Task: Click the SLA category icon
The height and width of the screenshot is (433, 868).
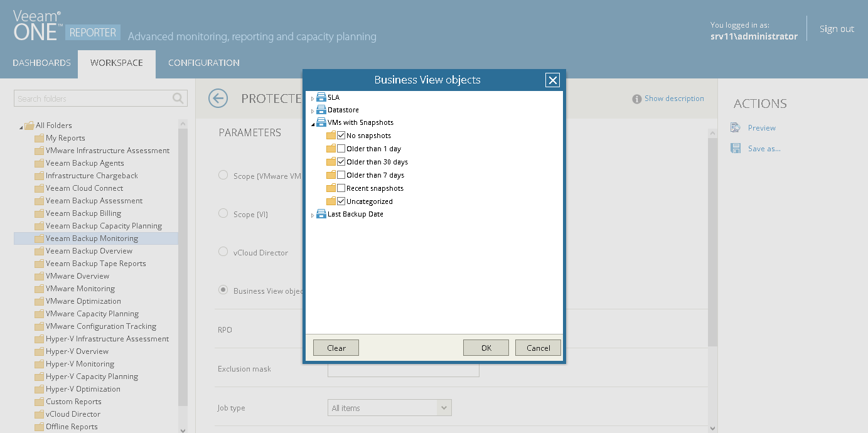Action: (x=321, y=97)
